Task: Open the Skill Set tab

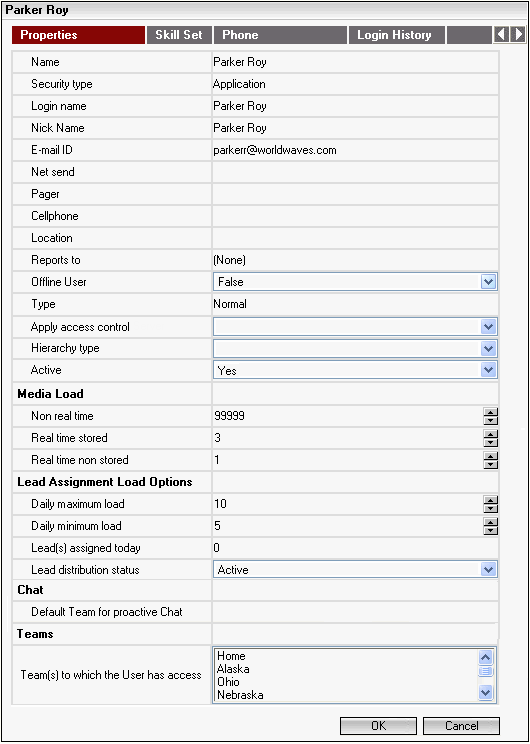Action: [x=179, y=35]
